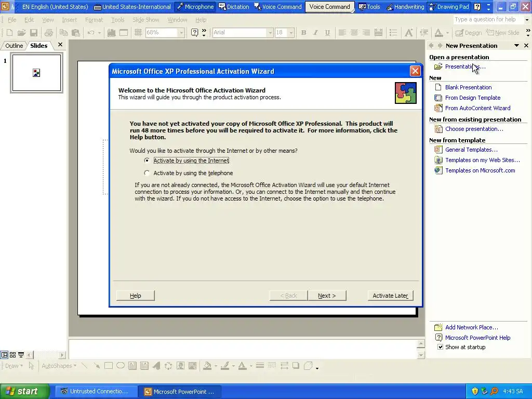
Task: Choose From Design Template link
Action: (x=473, y=98)
